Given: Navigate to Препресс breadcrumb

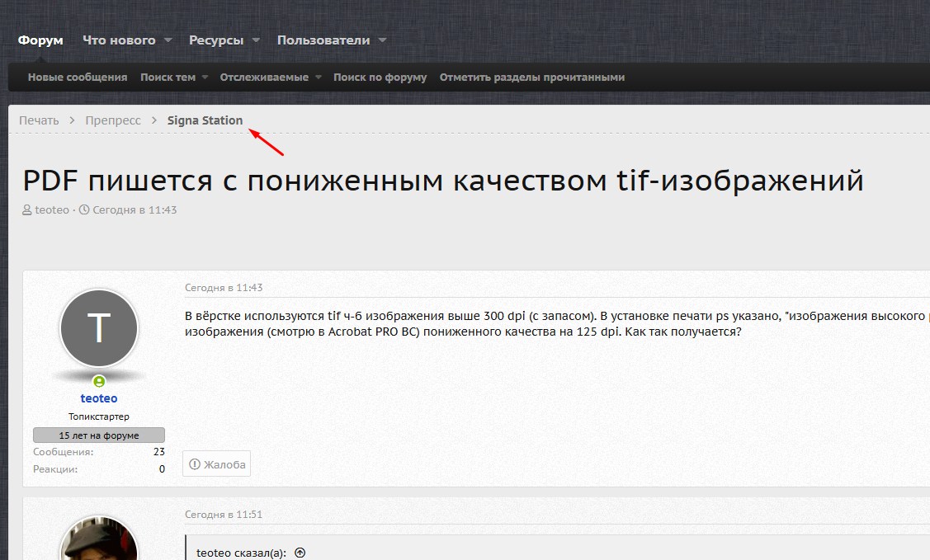Looking at the screenshot, I should pos(113,120).
